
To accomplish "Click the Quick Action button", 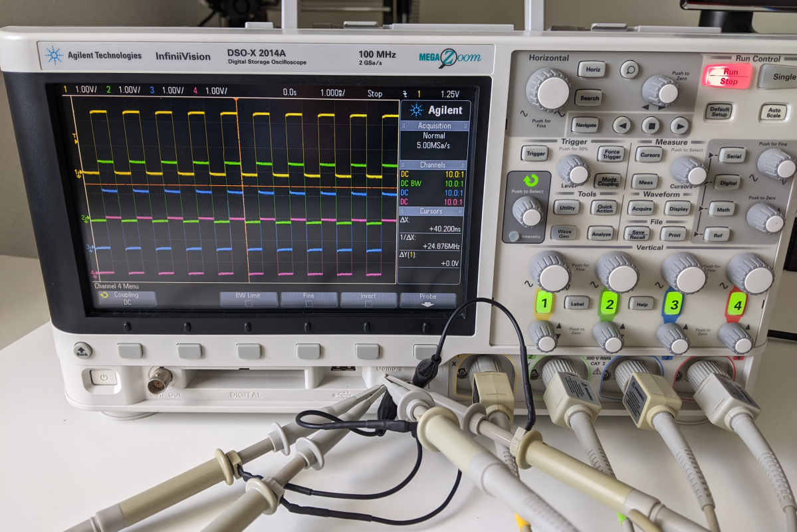I will (x=604, y=208).
